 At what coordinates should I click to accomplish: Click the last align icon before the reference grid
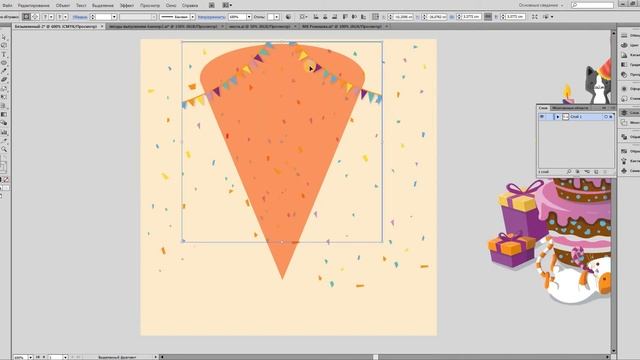click(x=363, y=17)
